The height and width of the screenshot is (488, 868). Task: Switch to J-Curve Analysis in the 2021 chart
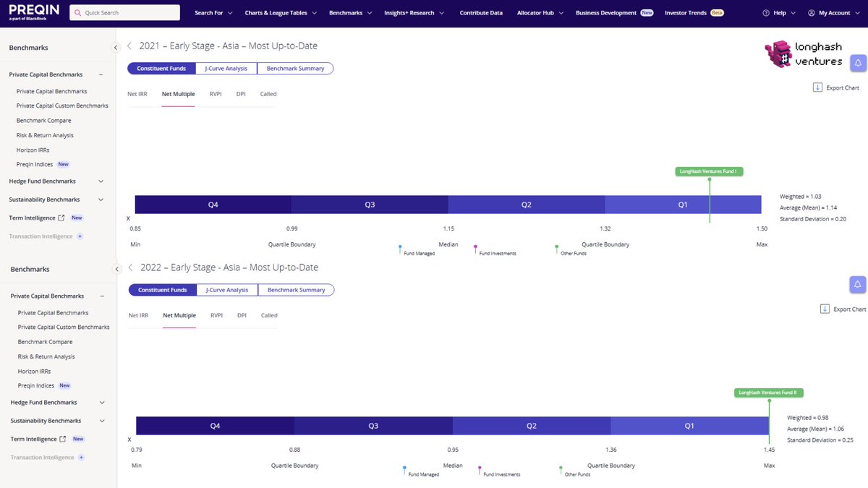[226, 69]
